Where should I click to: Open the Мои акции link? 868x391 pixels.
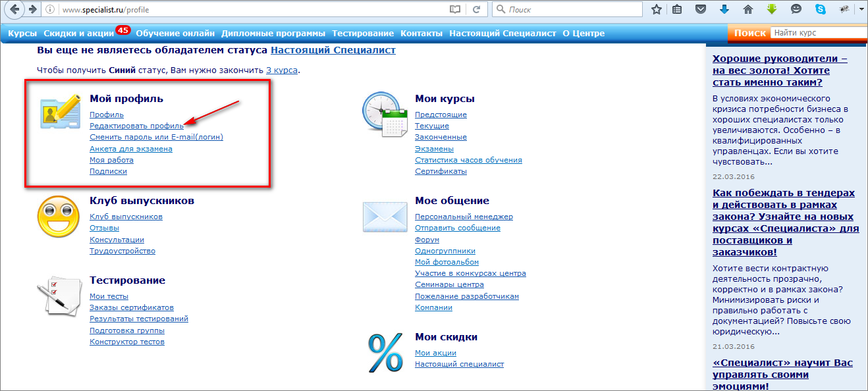[435, 353]
